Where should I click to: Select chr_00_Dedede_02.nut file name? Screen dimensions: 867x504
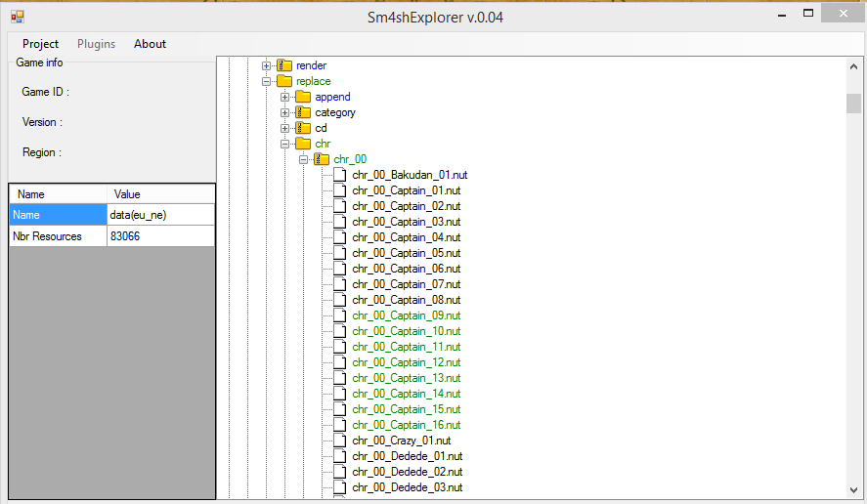coord(408,472)
